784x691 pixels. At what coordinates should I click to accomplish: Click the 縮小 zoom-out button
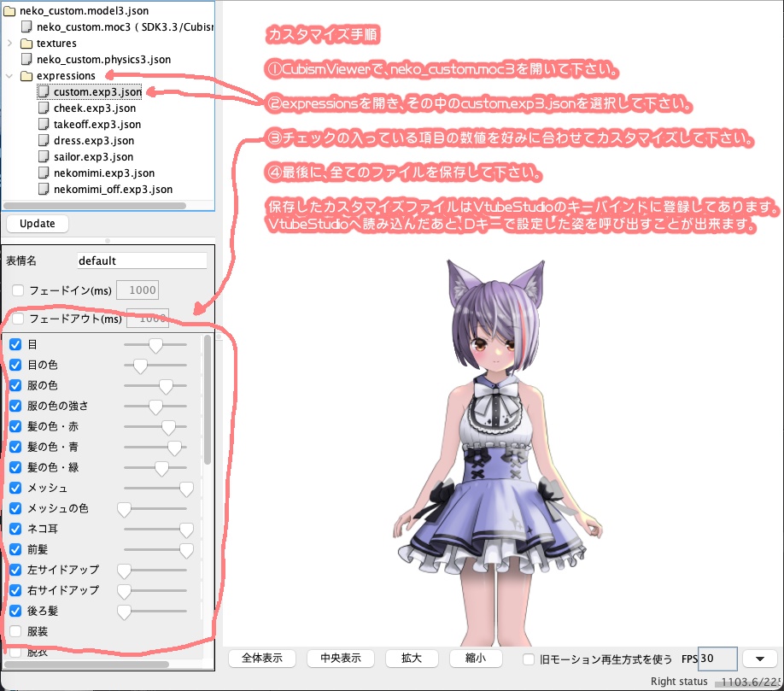(476, 659)
